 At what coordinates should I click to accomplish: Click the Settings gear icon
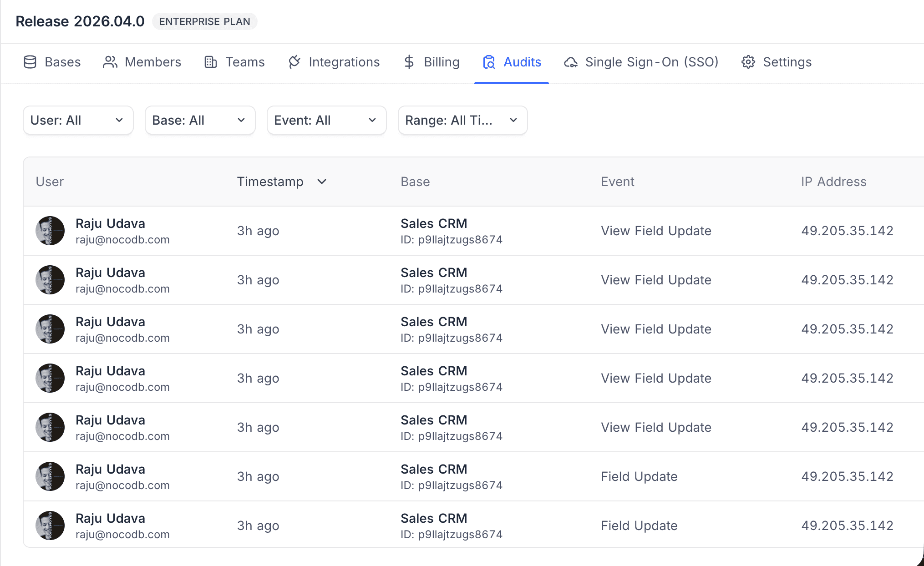748,62
